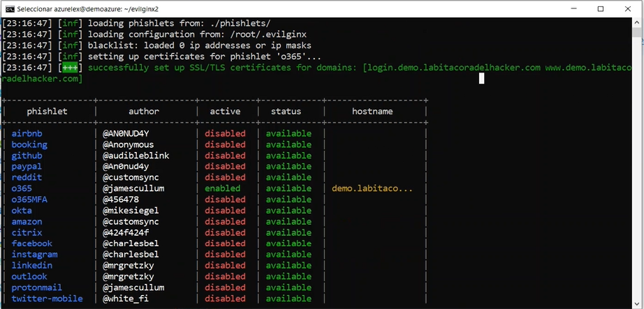Click the github phishlet name
Image resolution: width=644 pixels, height=309 pixels.
pos(27,156)
